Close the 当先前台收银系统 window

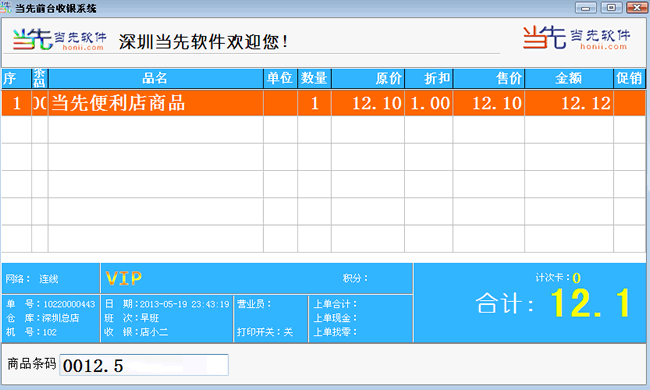pyautogui.click(x=637, y=7)
